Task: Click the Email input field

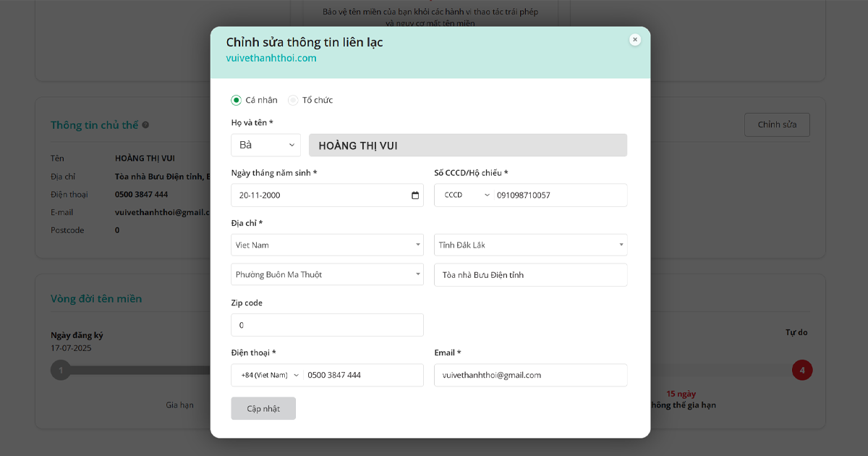Action: (530, 375)
